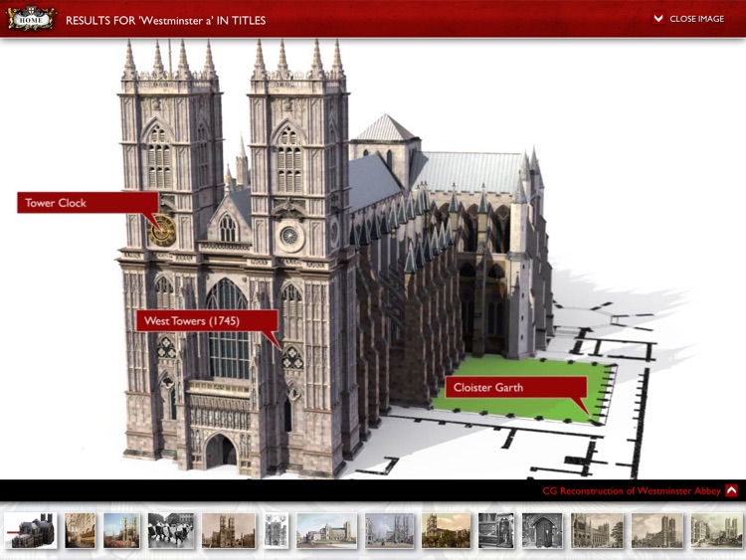Open black-and-white people procession photo thumbnail
This screenshot has height=560, width=746.
[171, 530]
